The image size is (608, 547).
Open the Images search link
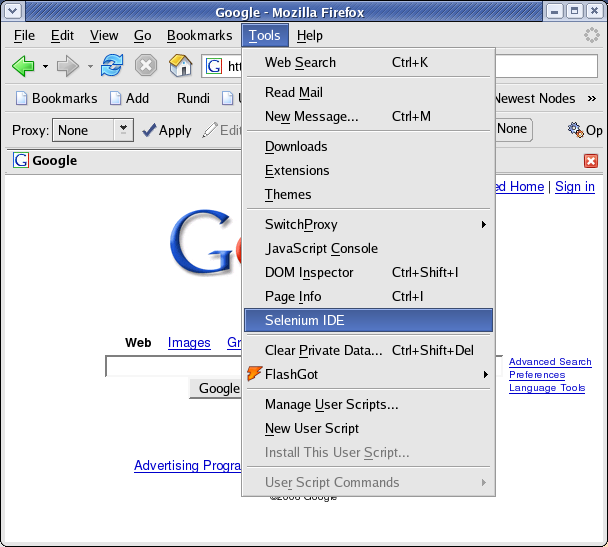click(x=189, y=343)
